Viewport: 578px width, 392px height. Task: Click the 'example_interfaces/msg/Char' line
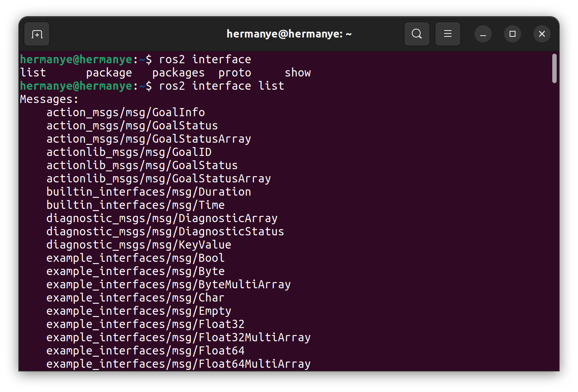(136, 298)
